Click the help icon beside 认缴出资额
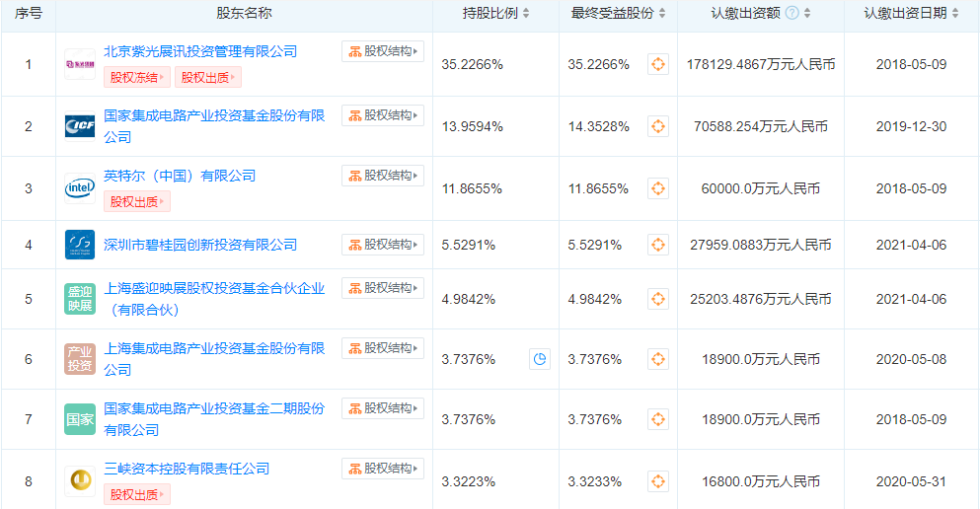The height and width of the screenshot is (509, 980). pyautogui.click(x=792, y=14)
